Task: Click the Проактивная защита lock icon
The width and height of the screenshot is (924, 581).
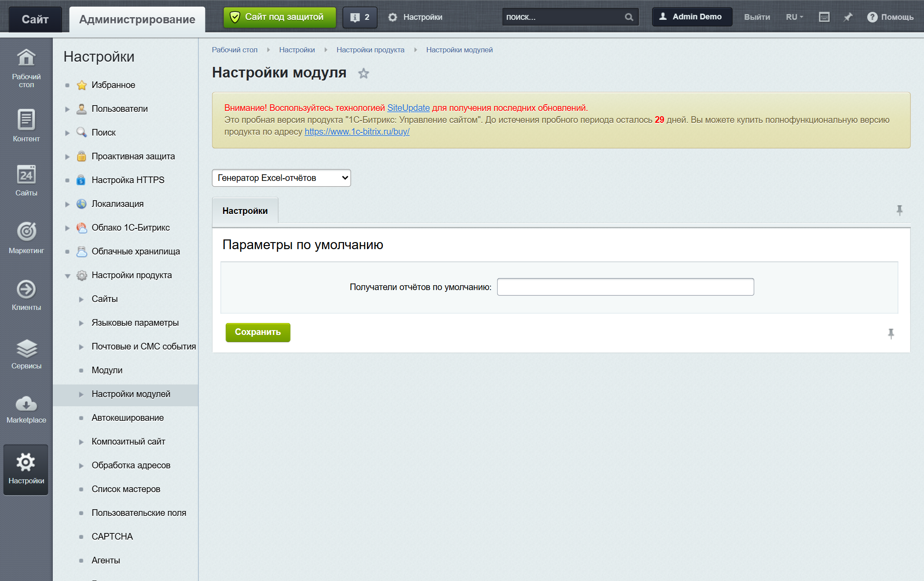Action: tap(81, 156)
